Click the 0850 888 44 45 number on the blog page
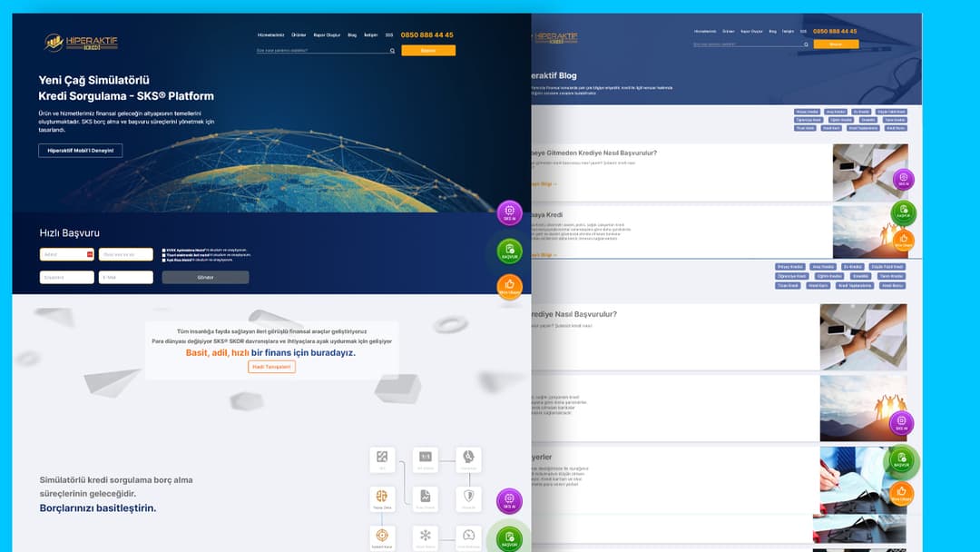 [835, 31]
